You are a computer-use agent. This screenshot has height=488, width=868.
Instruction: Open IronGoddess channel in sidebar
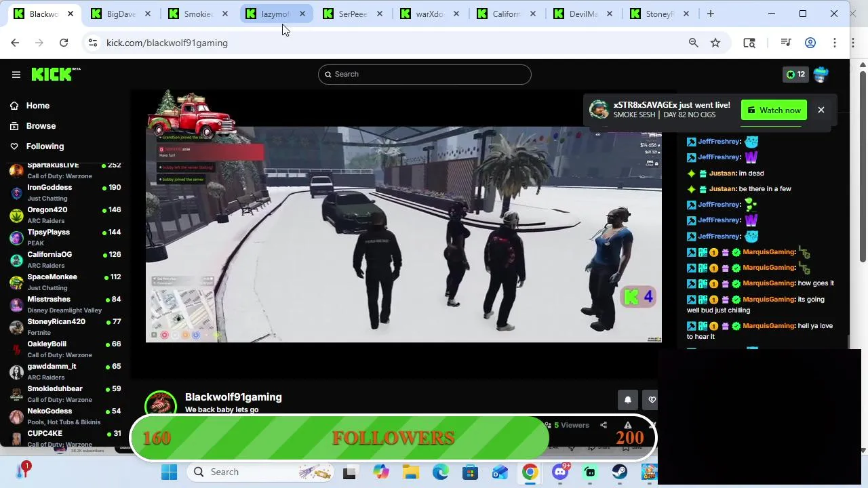tap(65, 192)
